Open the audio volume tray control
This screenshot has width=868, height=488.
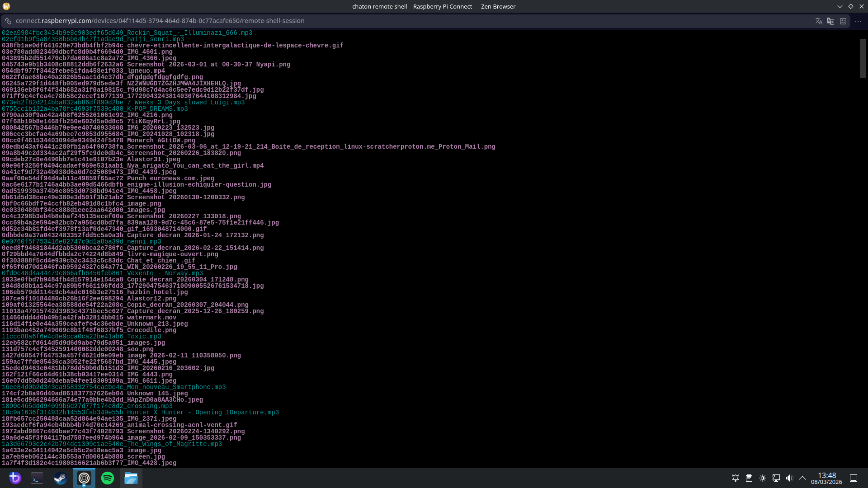pyautogui.click(x=789, y=478)
